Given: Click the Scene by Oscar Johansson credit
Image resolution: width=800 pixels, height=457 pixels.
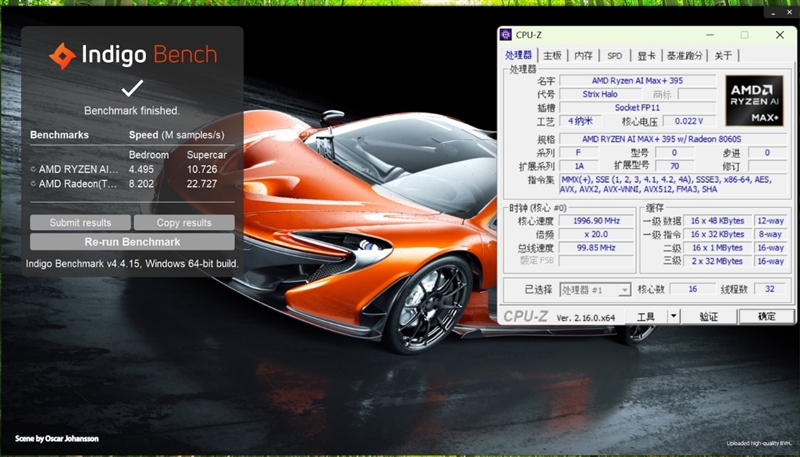Looking at the screenshot, I should [57, 439].
